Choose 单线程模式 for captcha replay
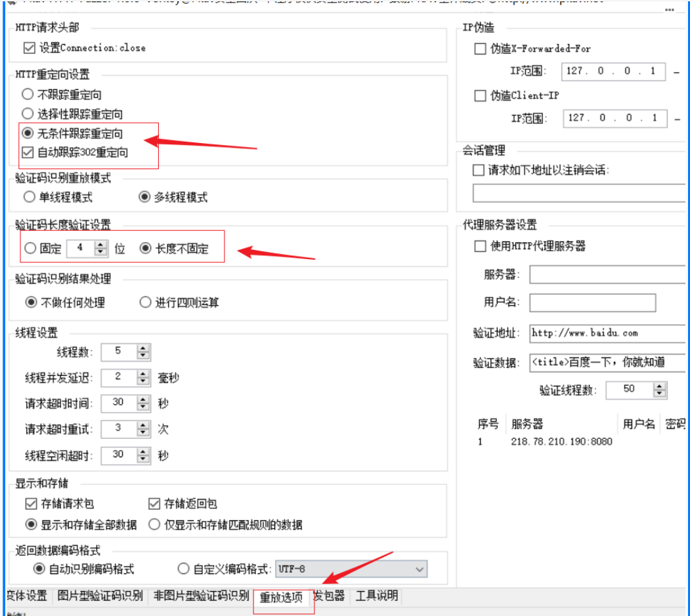690x616 pixels. coord(30,197)
